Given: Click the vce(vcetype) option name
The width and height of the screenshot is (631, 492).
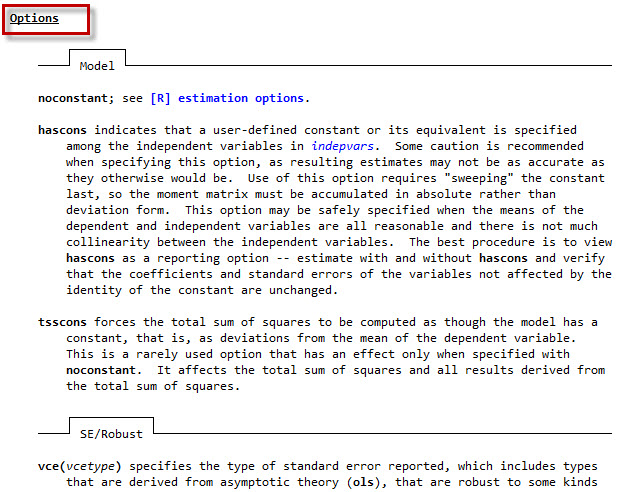Looking at the screenshot, I should point(80,466).
